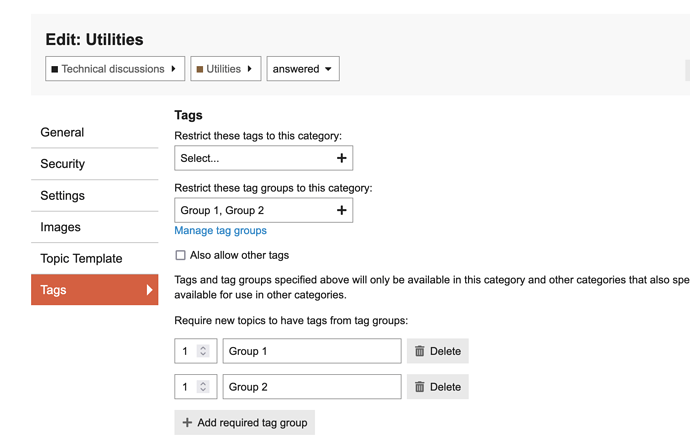The image size is (690, 446).
Task: Select the highlighted Tags tab
Action: click(95, 290)
